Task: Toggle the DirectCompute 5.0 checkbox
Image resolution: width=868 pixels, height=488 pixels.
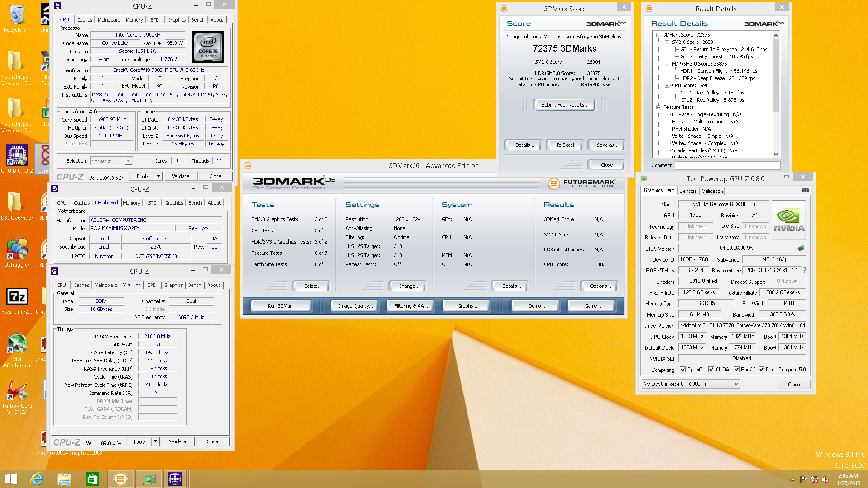Action: tap(761, 370)
